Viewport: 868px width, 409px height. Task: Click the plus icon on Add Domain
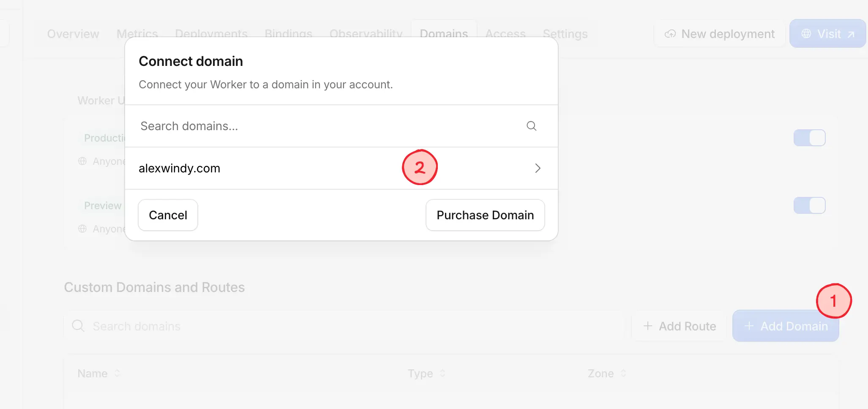(749, 326)
